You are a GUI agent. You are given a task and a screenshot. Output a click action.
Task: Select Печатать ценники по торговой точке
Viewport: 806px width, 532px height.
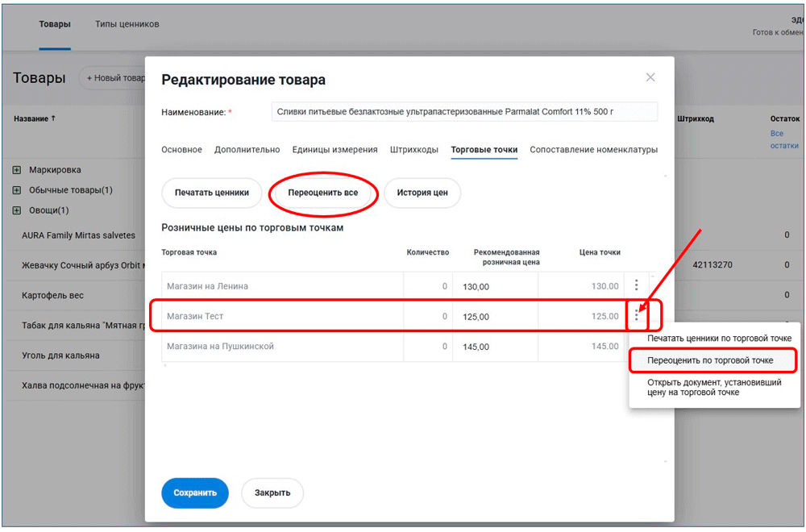(719, 338)
